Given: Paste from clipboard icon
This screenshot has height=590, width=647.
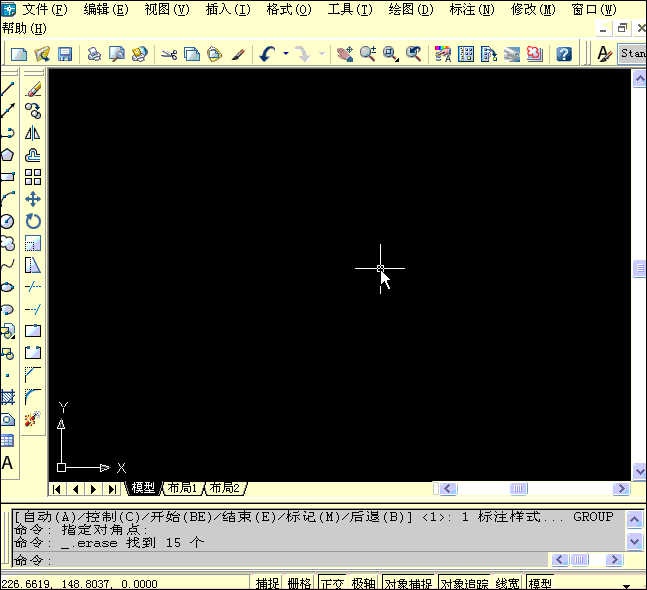Looking at the screenshot, I should coord(215,54).
